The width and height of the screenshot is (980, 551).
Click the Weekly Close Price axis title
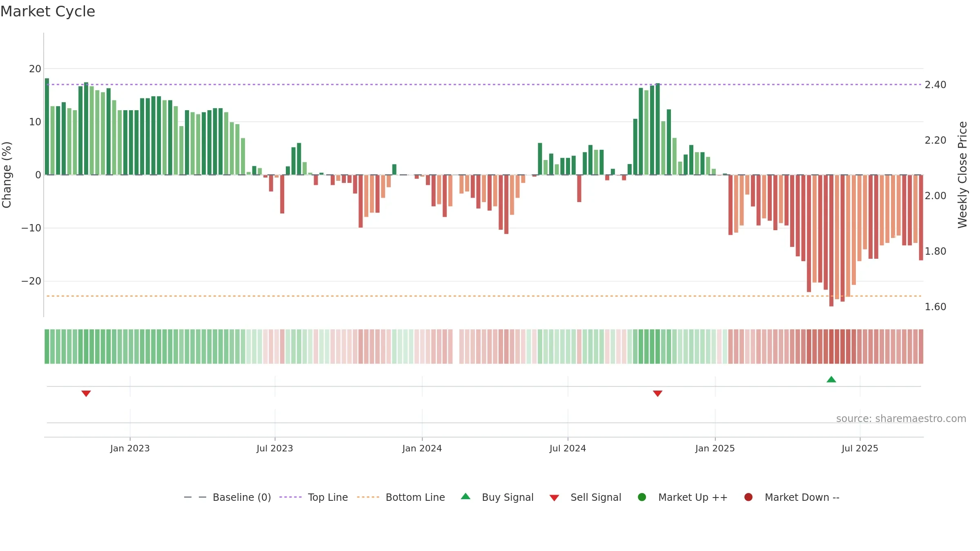[x=962, y=175]
